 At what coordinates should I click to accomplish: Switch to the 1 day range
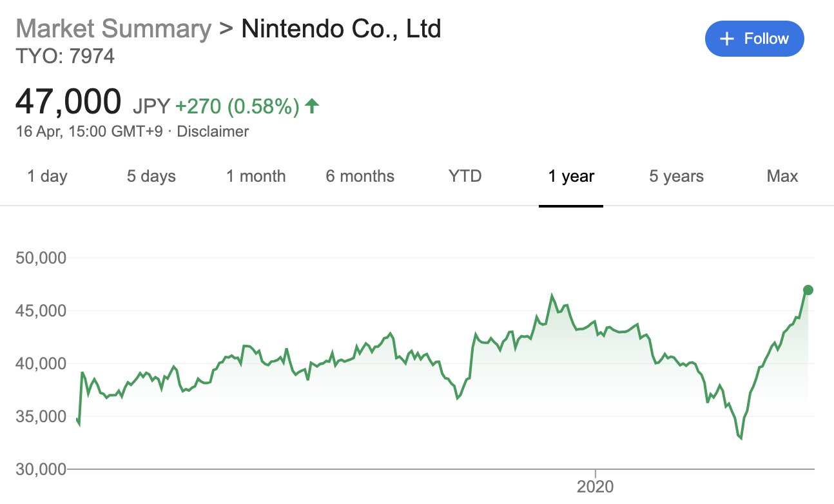(x=47, y=176)
